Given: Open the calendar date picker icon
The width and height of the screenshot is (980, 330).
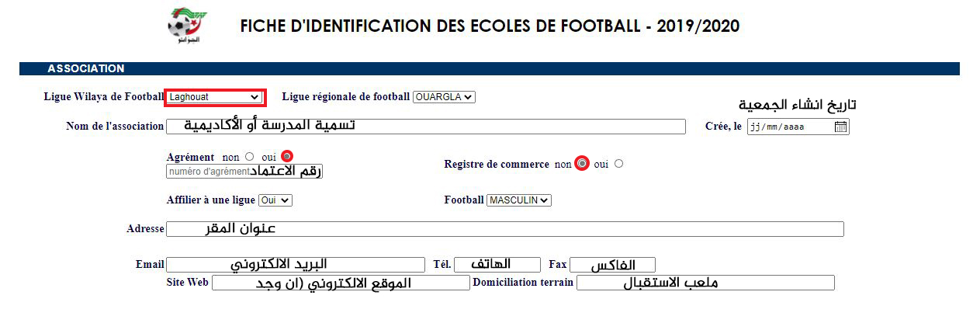Looking at the screenshot, I should tap(840, 127).
